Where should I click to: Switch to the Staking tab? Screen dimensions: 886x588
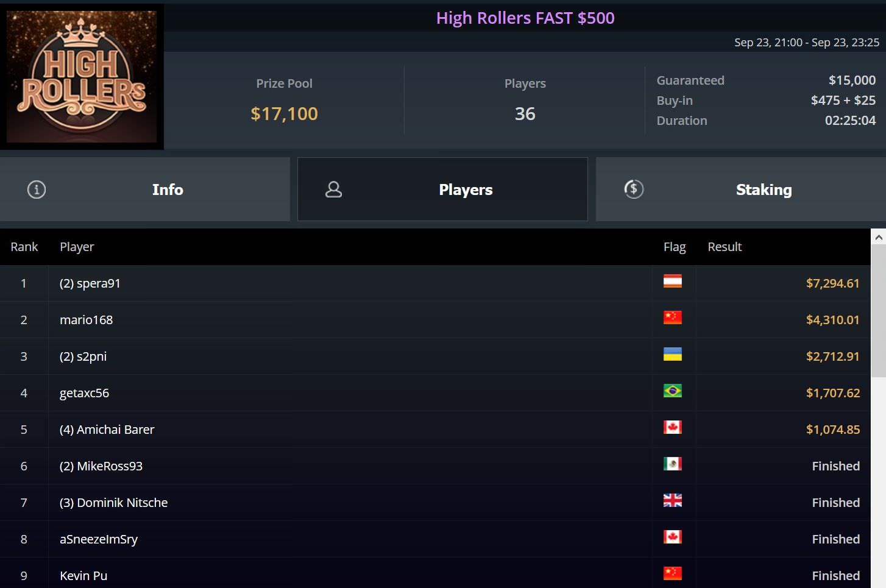[741, 190]
